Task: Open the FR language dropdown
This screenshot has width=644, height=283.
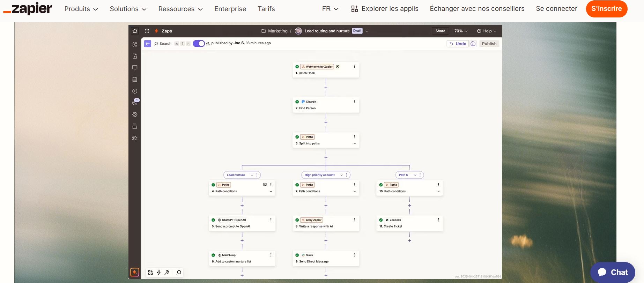Action: [x=330, y=9]
